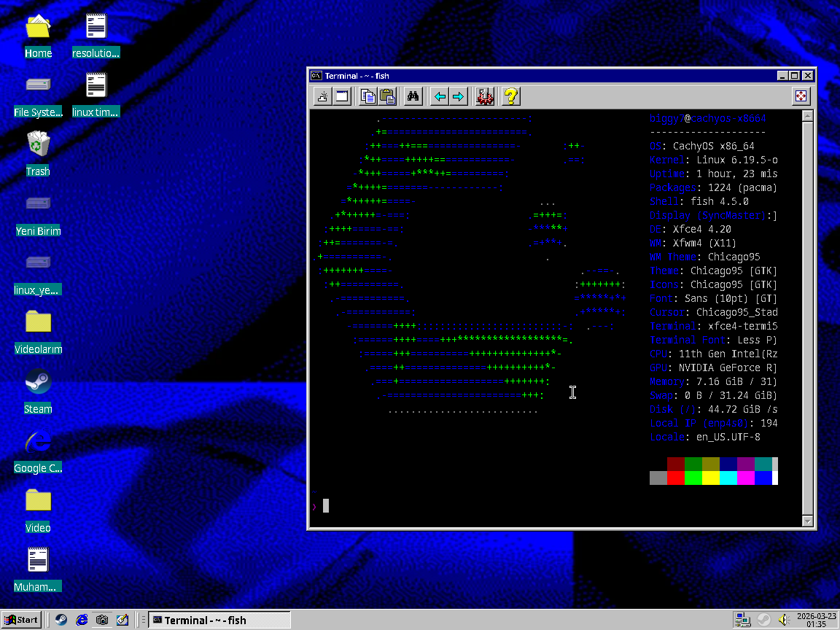Open the Start menu
This screenshot has height=630, width=840.
tap(21, 620)
